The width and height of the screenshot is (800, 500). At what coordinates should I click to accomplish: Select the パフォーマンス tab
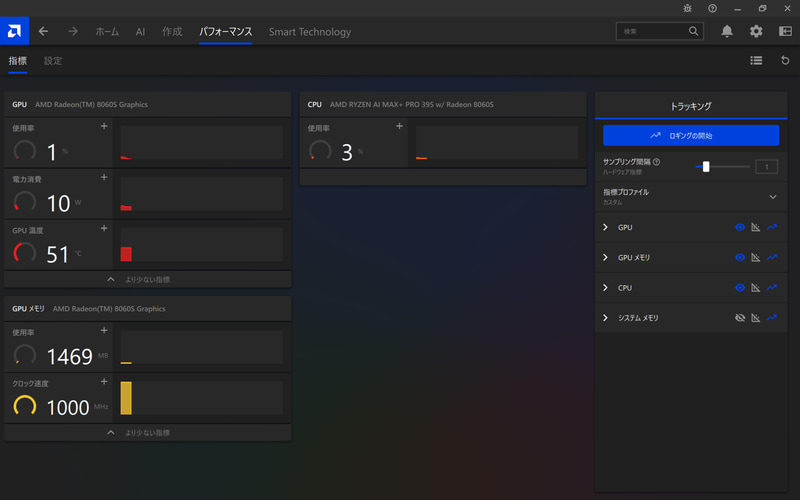coord(226,32)
